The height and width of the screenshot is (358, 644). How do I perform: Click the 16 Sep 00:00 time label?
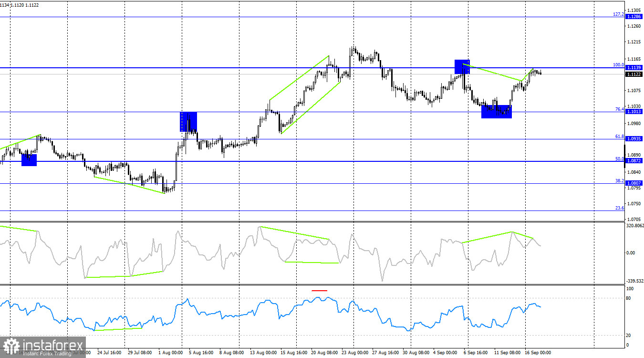coord(538,353)
